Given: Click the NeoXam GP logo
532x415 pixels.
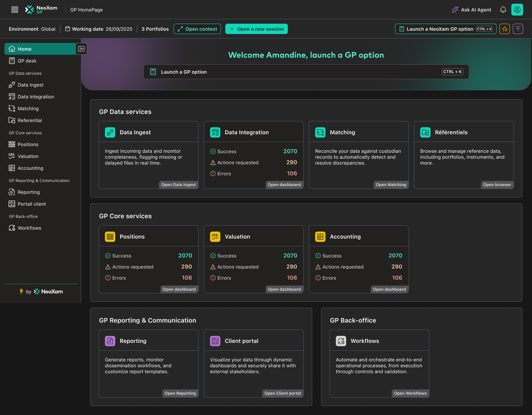Looking at the screenshot, I should point(41,10).
